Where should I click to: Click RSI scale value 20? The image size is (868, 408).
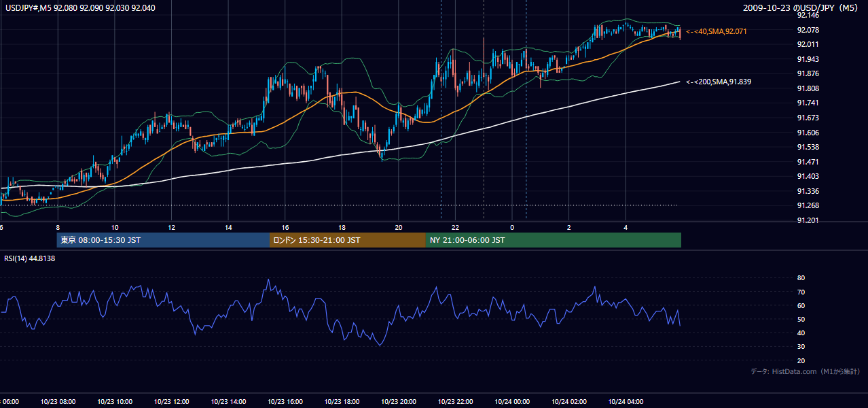801,360
